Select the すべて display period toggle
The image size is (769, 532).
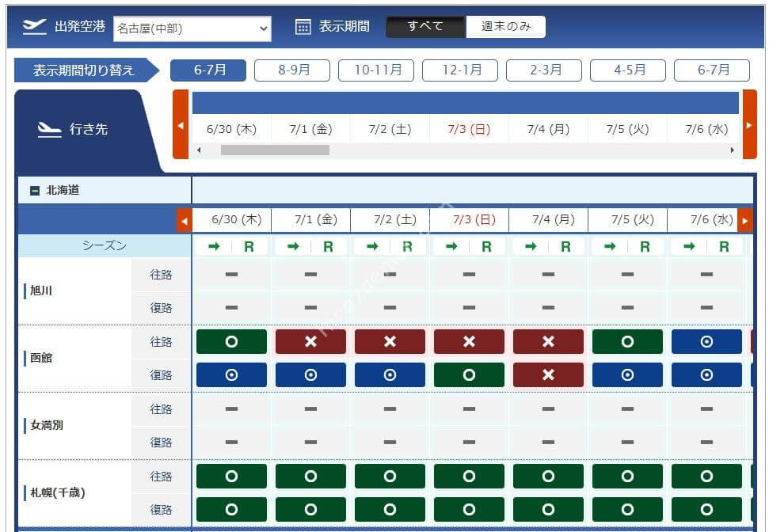(x=425, y=26)
